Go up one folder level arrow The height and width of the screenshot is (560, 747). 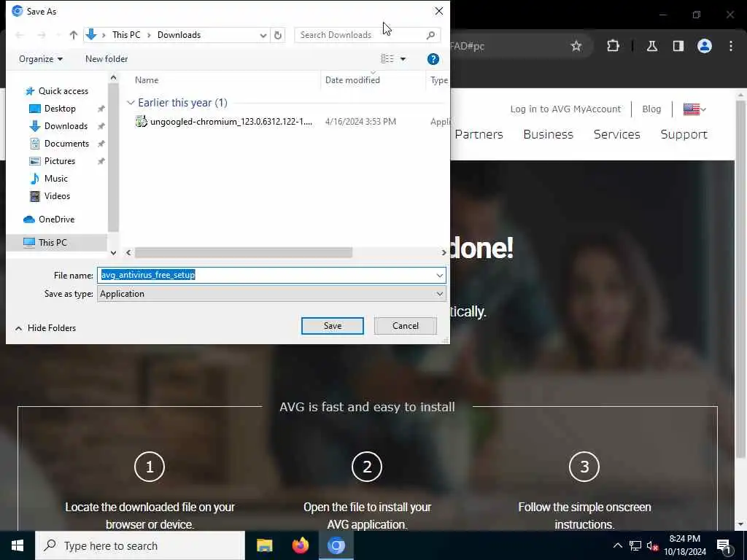pyautogui.click(x=74, y=35)
